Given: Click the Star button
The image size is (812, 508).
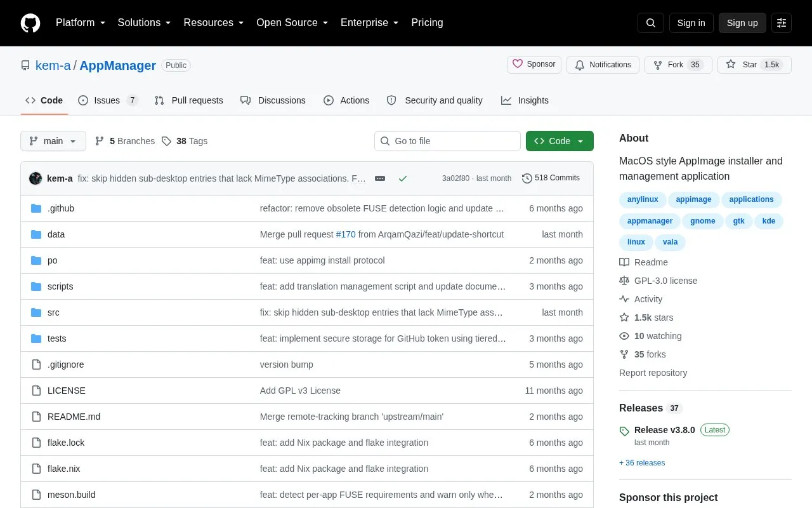Looking at the screenshot, I should pos(754,65).
